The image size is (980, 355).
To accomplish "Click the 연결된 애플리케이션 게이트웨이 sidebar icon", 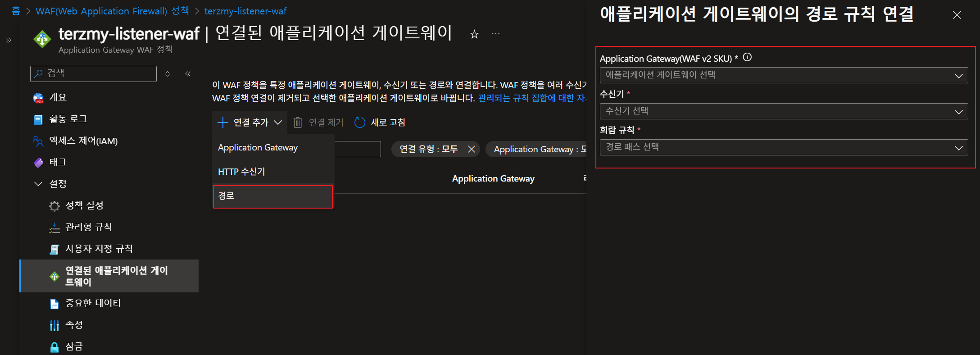I will coord(54,276).
